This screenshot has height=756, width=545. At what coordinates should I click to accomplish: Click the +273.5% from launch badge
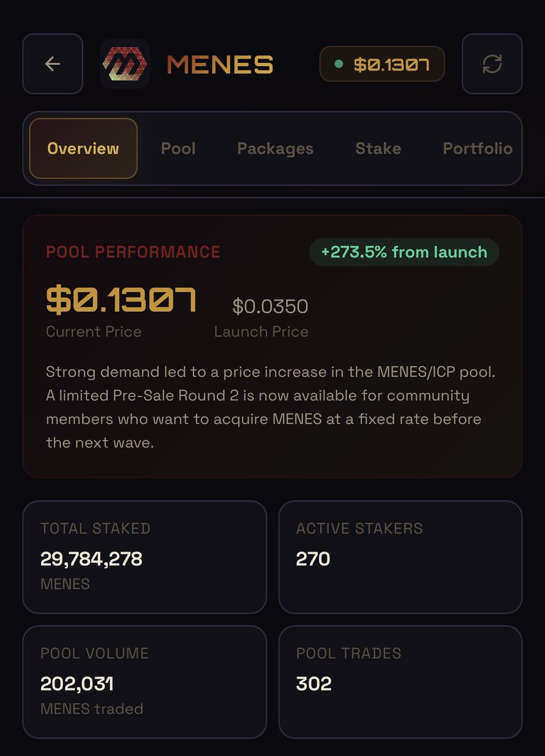(x=404, y=252)
